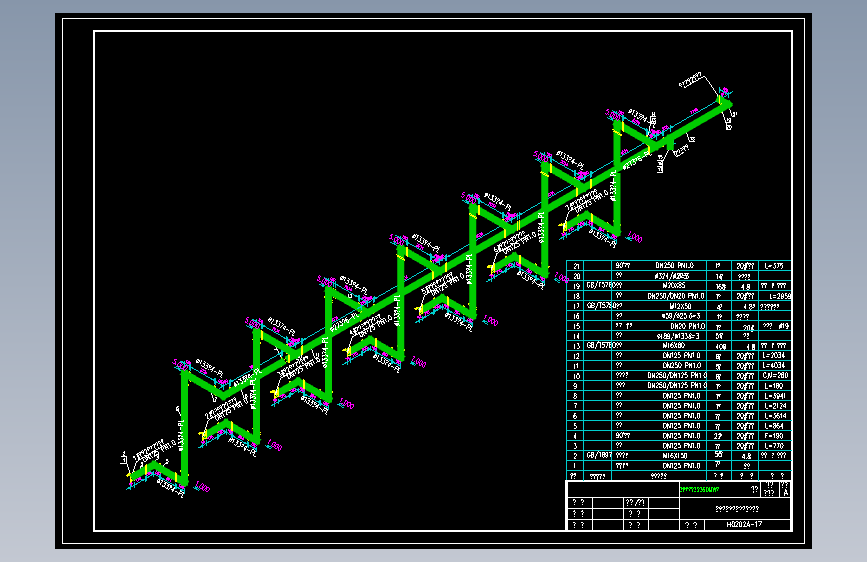Select drawing number HG2024-17 in title block
Viewport: 867px width, 562px height.
(744, 524)
